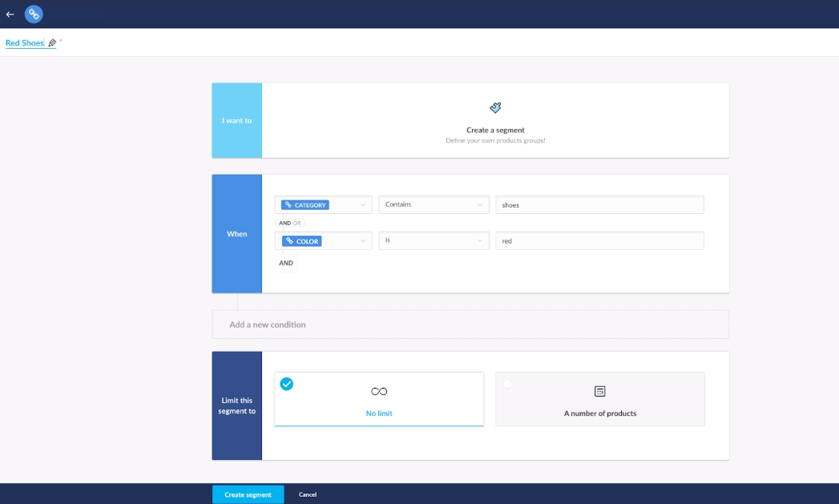Screen dimensions: 839x504
Task: Open the blue link logo icon
Action: (x=34, y=14)
